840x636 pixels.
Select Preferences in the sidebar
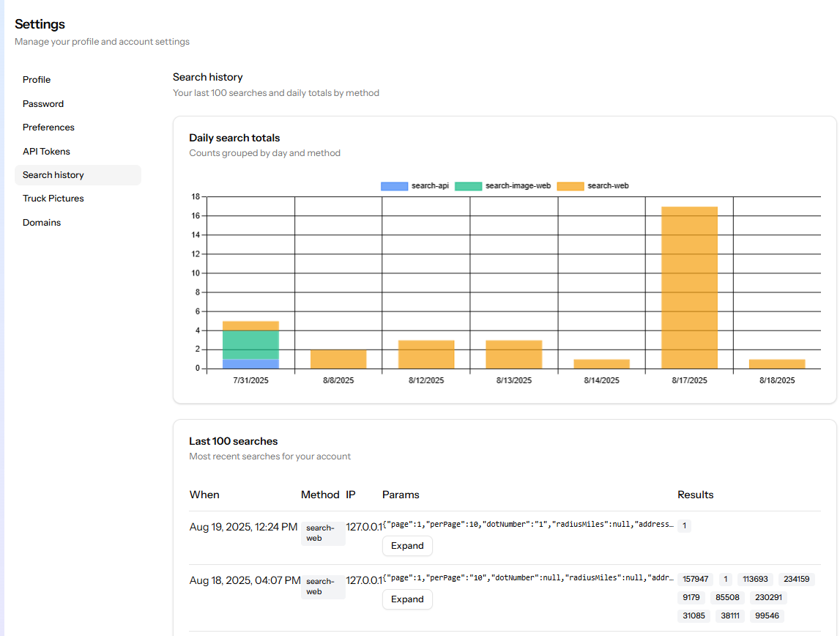[48, 127]
